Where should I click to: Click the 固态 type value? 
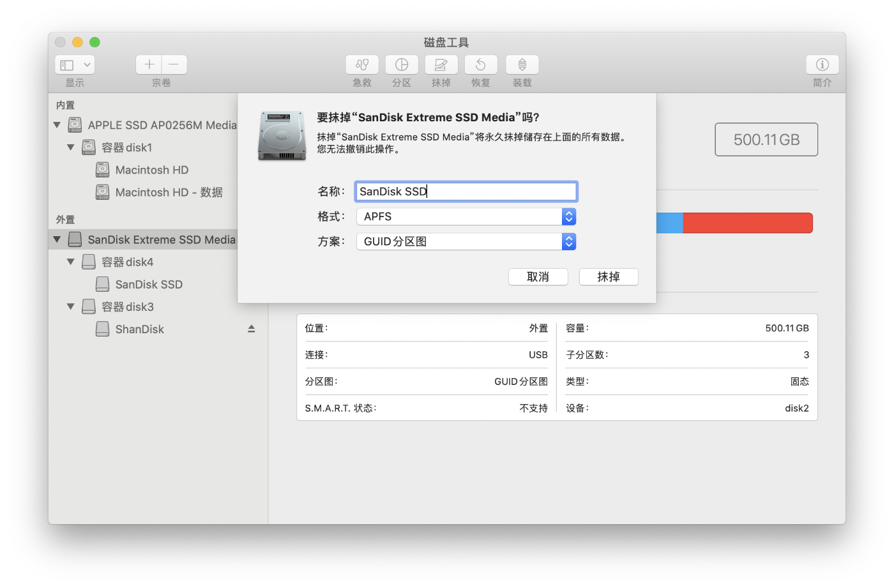pos(799,381)
